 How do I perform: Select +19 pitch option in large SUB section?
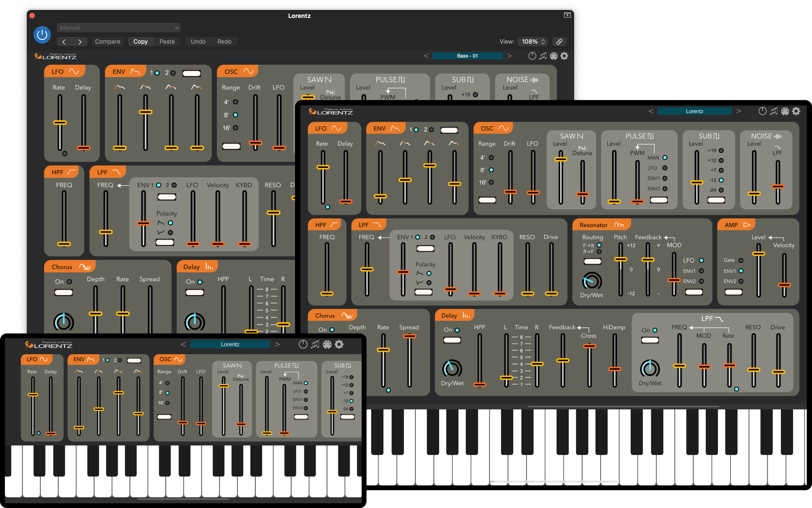pos(721,150)
